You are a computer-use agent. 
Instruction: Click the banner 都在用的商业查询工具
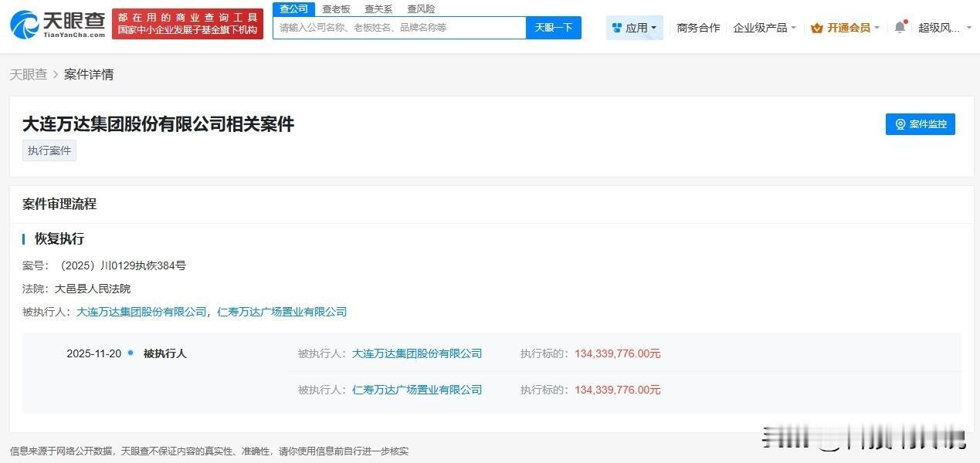point(188,24)
